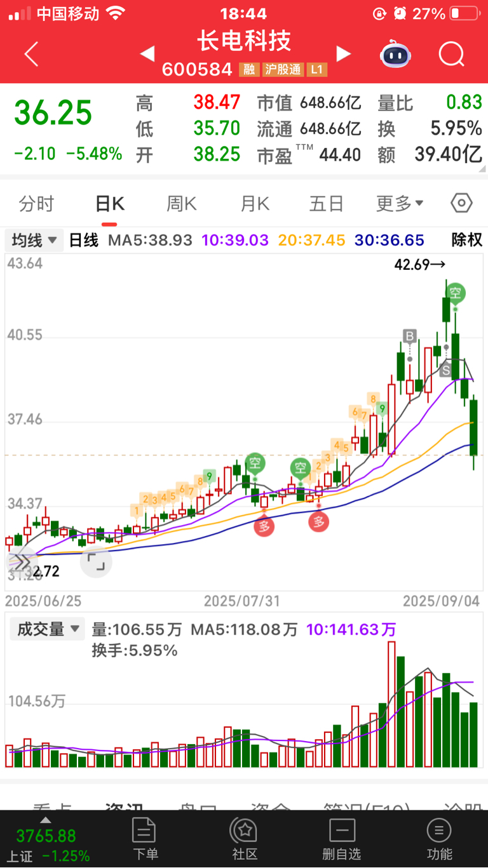Tap stock code 600584

(197, 69)
